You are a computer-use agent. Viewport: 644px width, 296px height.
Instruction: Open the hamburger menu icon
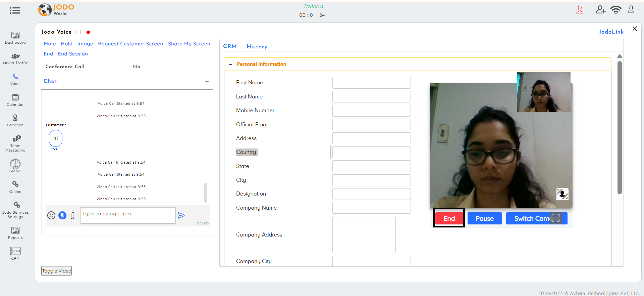pos(15,10)
